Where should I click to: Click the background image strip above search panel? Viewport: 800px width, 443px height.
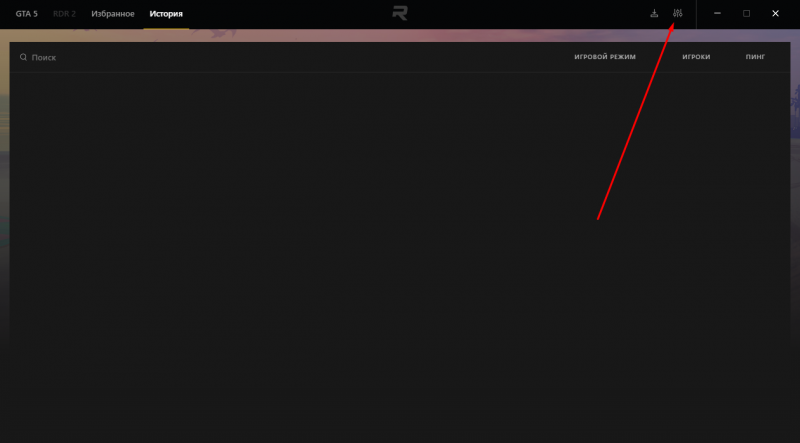[300, 35]
